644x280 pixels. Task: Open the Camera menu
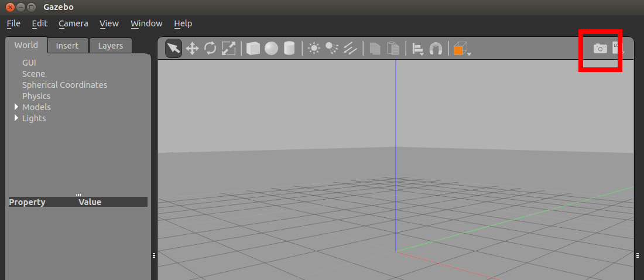73,23
